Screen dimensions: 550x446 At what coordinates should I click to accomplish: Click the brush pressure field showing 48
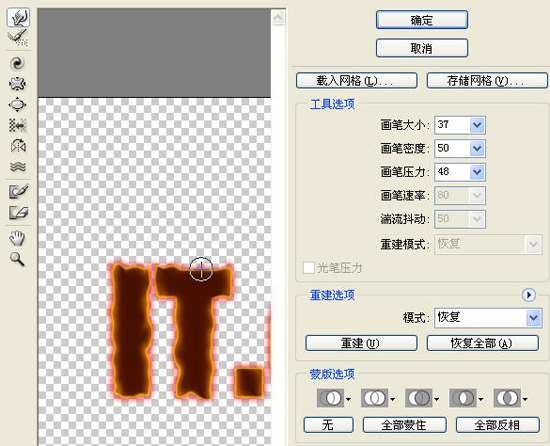pyautogui.click(x=452, y=172)
